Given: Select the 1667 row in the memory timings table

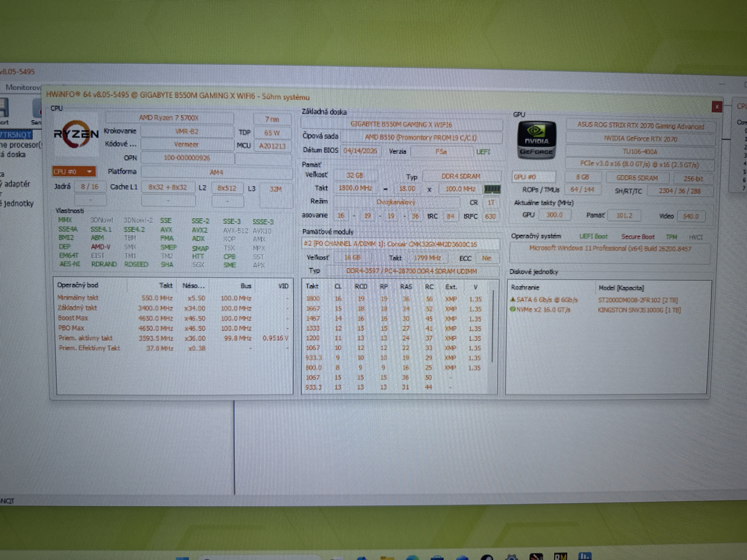Looking at the screenshot, I should coord(396,309).
